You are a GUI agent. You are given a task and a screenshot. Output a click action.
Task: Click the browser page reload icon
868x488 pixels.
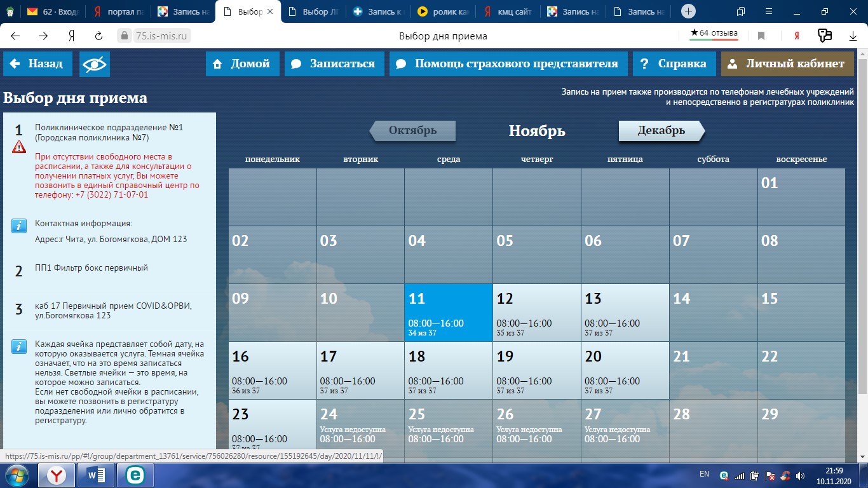click(x=98, y=36)
